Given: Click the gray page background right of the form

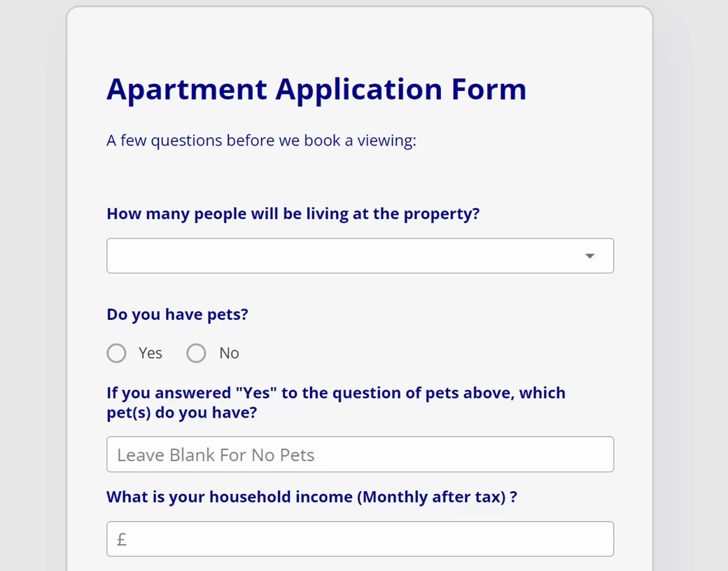Looking at the screenshot, I should point(692,280).
